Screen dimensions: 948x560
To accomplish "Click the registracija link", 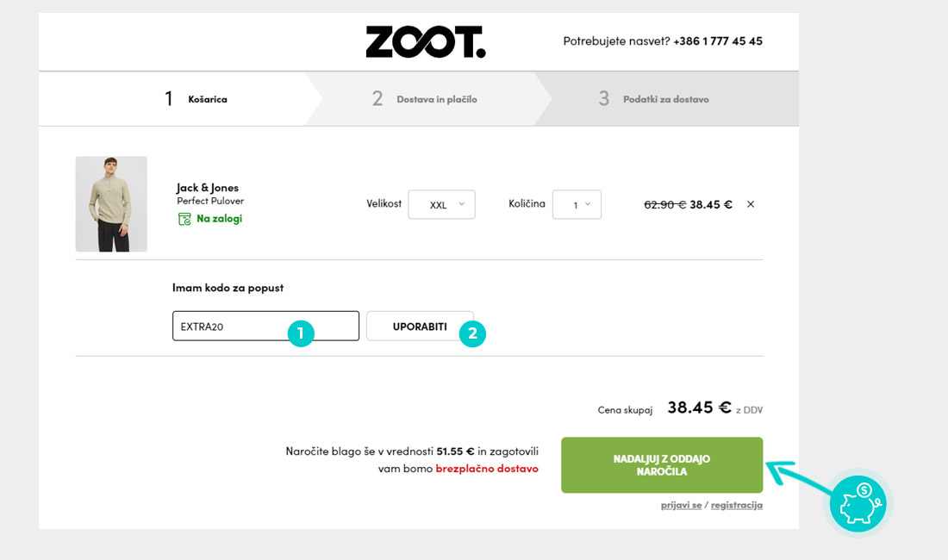I will pos(736,505).
